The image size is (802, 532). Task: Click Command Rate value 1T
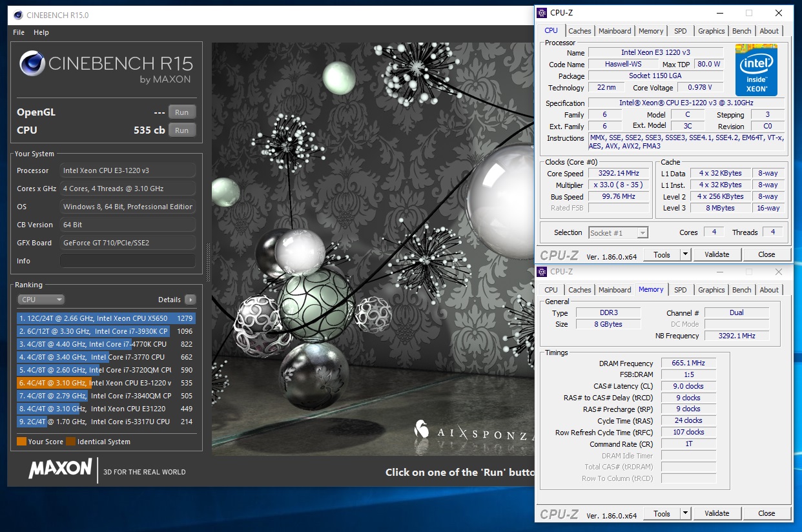(x=688, y=444)
